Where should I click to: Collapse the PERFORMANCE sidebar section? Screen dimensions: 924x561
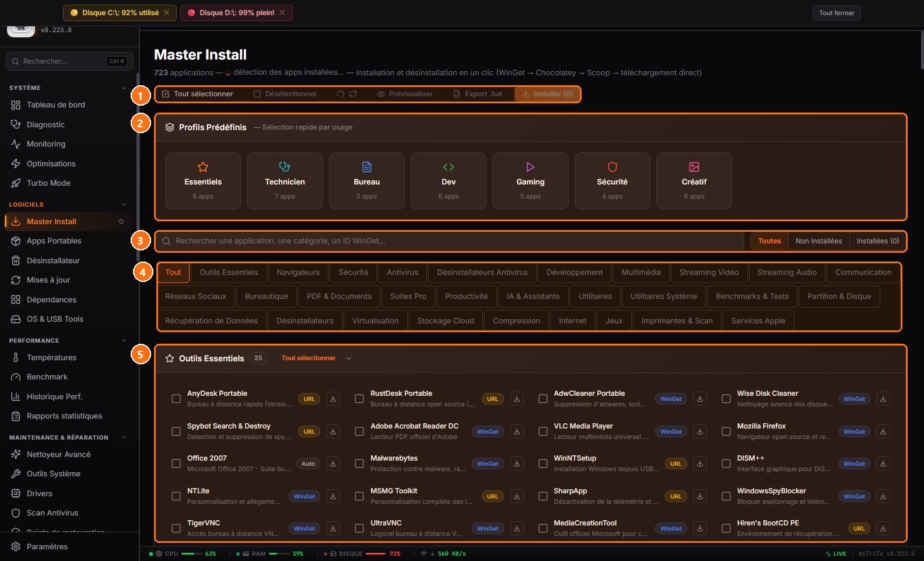(123, 340)
